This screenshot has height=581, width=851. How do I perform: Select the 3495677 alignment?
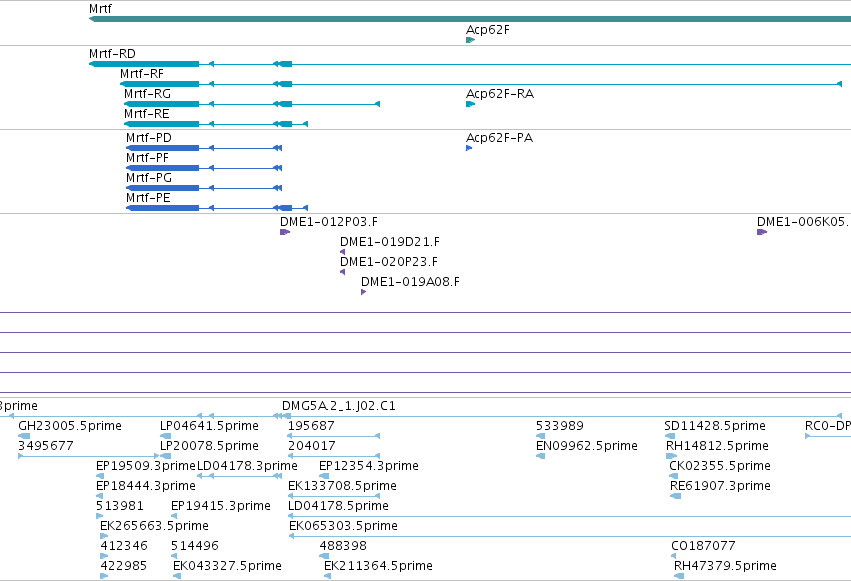click(89, 456)
